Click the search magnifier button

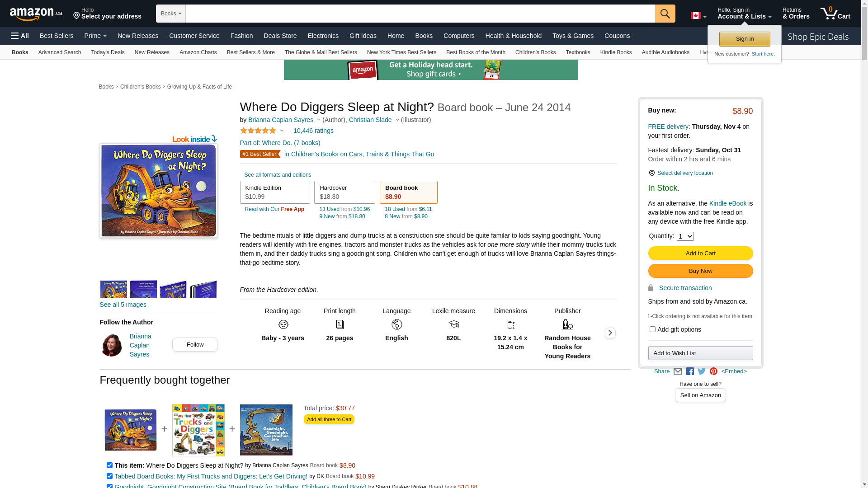[x=665, y=14]
